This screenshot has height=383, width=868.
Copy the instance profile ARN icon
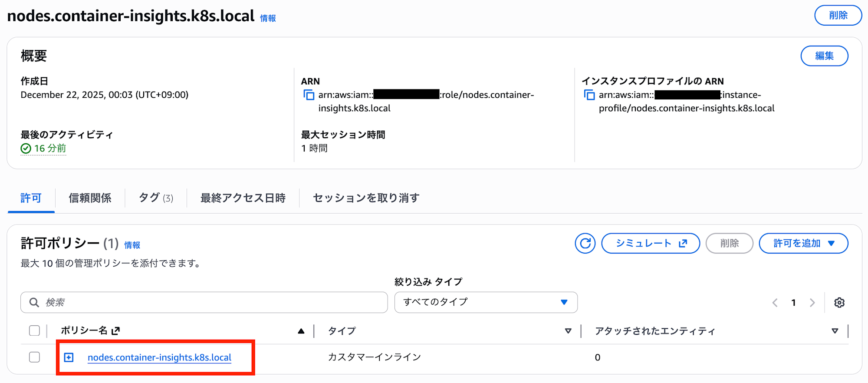coord(589,95)
